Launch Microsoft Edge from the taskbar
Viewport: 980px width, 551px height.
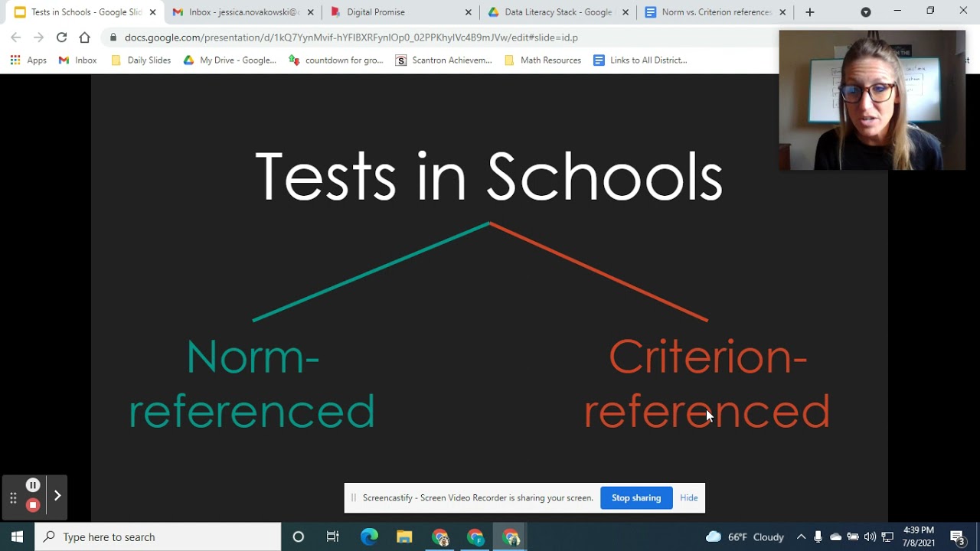click(x=369, y=536)
